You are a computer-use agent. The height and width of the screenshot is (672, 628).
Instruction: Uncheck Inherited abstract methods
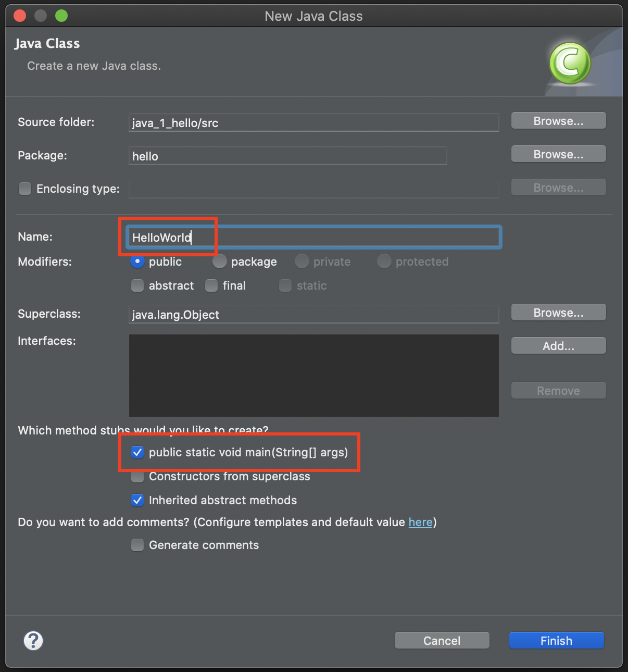click(x=137, y=500)
